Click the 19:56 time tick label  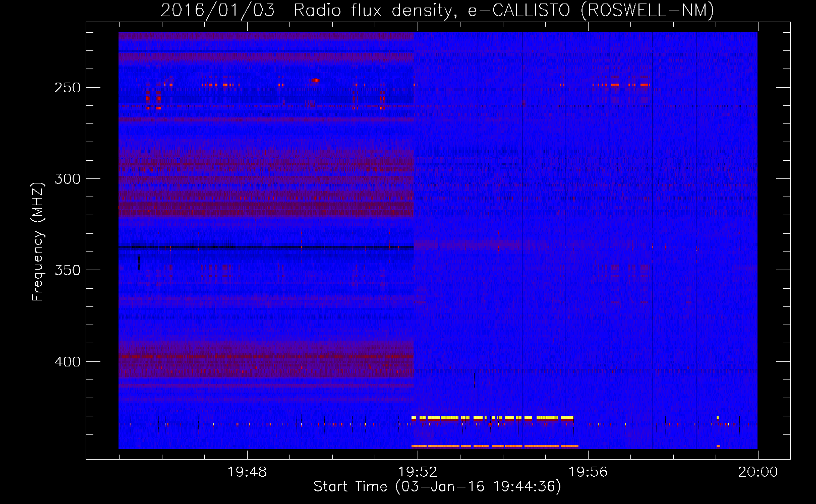pos(588,472)
